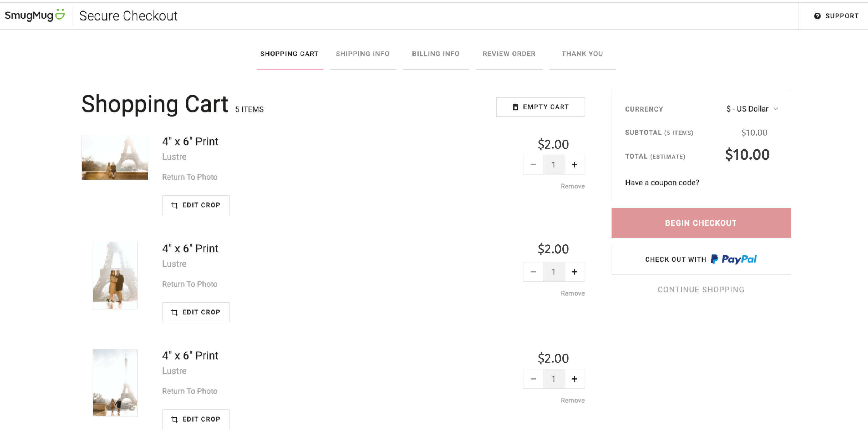This screenshot has width=868, height=447.
Task: Remove the third print from cart
Action: click(x=572, y=401)
